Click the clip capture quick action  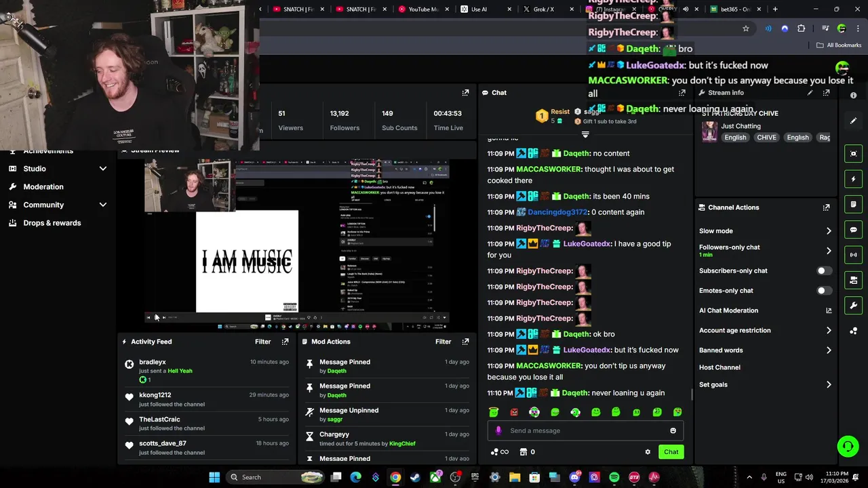click(854, 154)
